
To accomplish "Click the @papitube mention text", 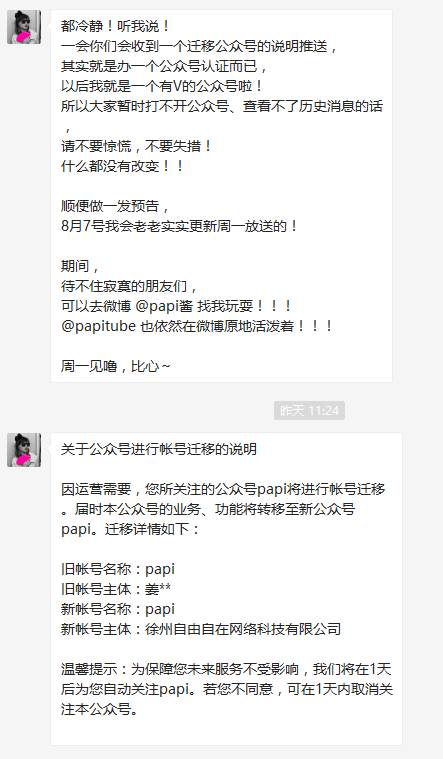I will pos(98,326).
